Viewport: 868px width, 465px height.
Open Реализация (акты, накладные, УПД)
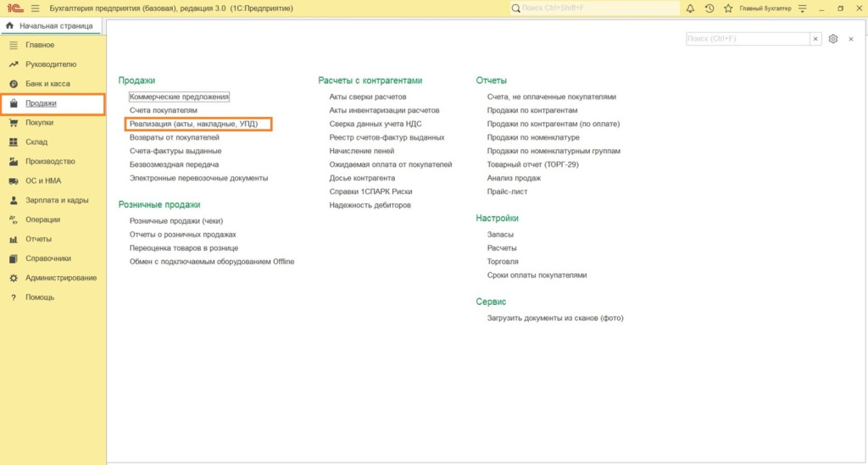coord(193,124)
